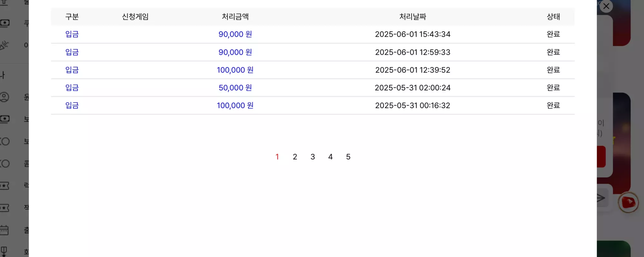Select the 50,000 원 deposit amount
The image size is (644, 257).
point(235,88)
